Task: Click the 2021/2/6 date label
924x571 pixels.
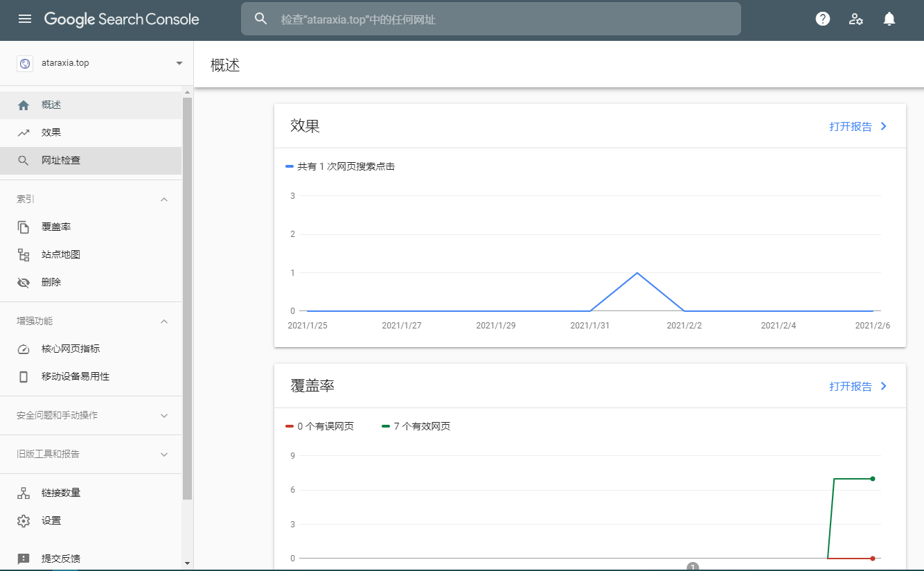Action: [x=873, y=326]
